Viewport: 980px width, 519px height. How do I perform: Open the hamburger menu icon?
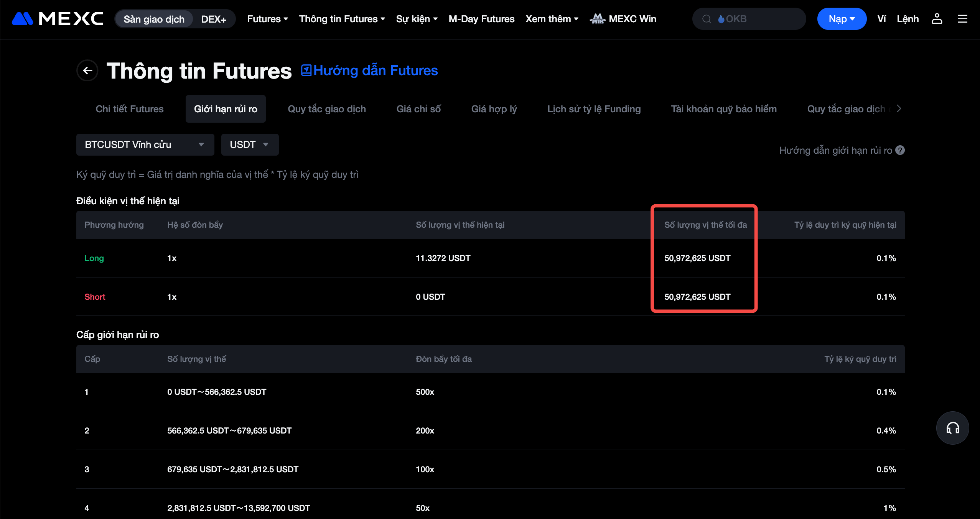tap(962, 19)
